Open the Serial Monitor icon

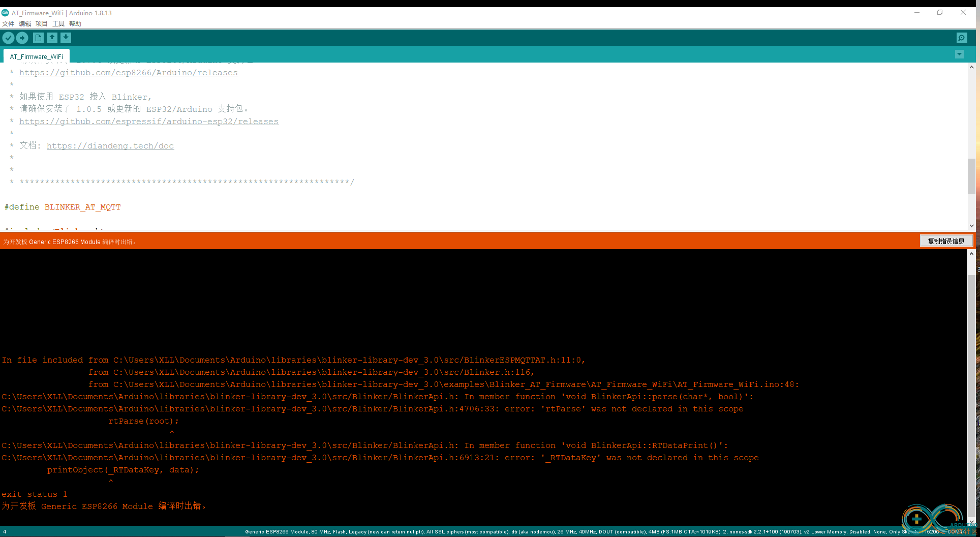click(962, 38)
